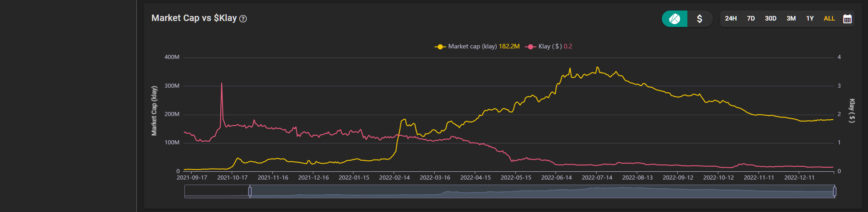Click yellow market cap peak near 2022-07-14
This screenshot has width=868, height=212.
point(597,68)
